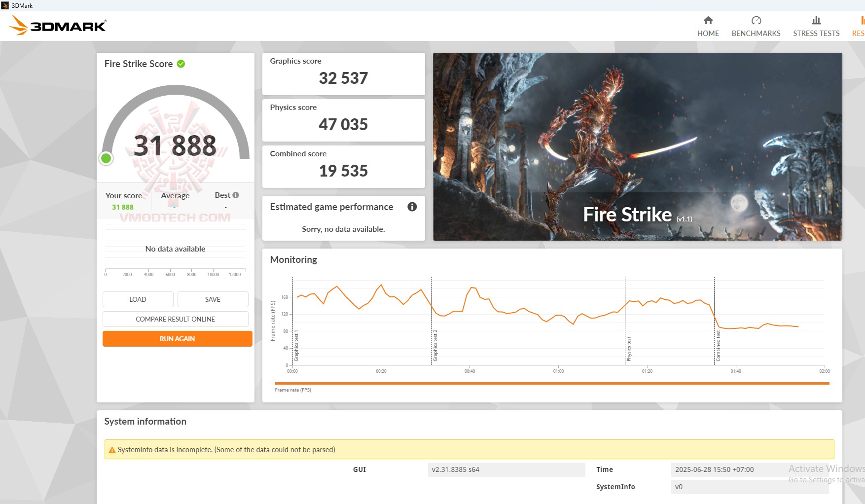Click the LOAD button
Viewport: 865px width, 504px height.
138,299
